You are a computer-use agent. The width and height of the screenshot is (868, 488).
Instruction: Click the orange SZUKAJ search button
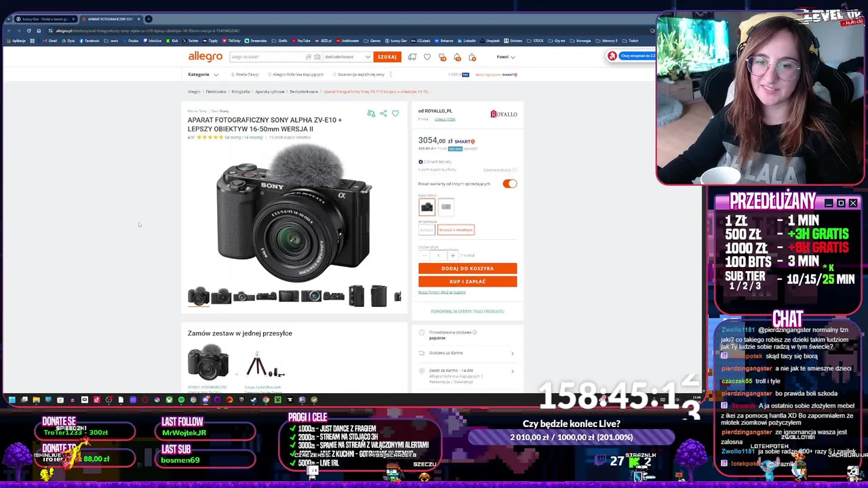click(387, 57)
